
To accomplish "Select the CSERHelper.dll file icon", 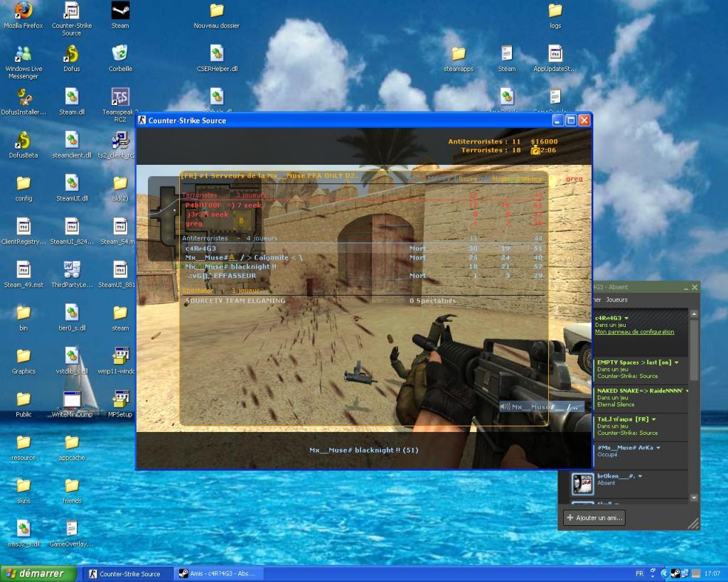I will 217,54.
